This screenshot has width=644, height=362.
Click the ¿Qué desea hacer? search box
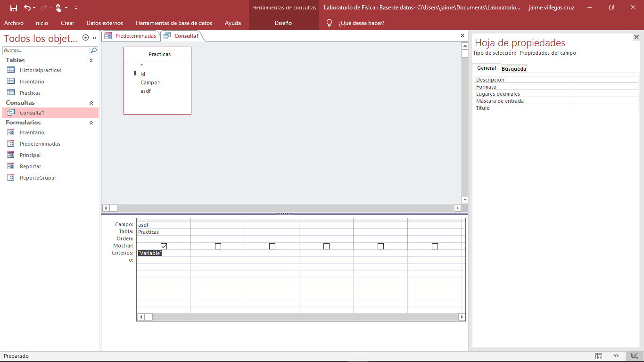361,23
